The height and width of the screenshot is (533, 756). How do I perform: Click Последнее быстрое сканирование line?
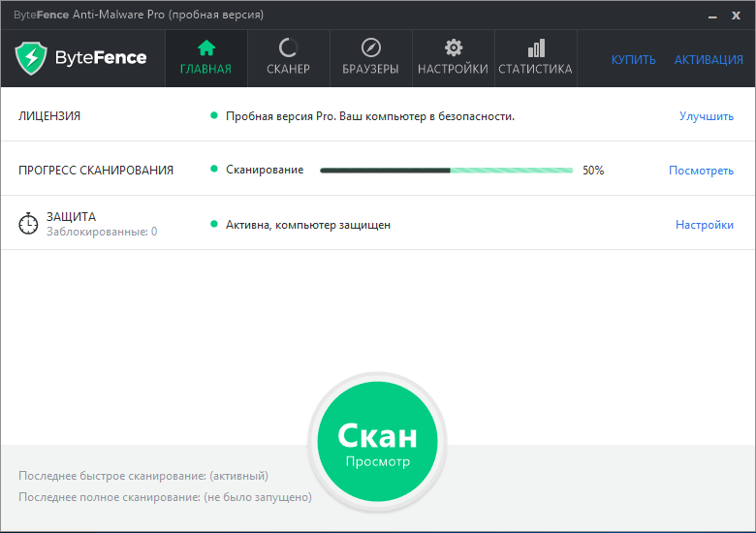tap(143, 476)
